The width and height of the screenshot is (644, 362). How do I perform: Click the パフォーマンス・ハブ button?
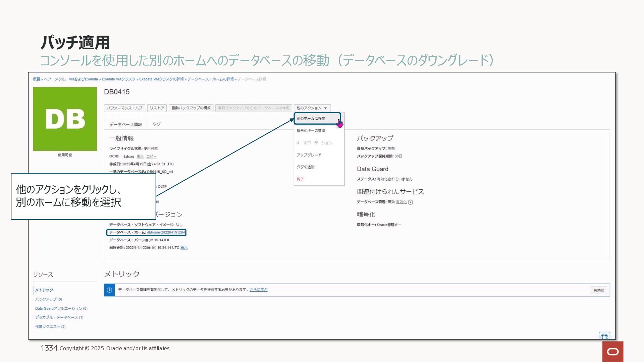[x=124, y=108]
